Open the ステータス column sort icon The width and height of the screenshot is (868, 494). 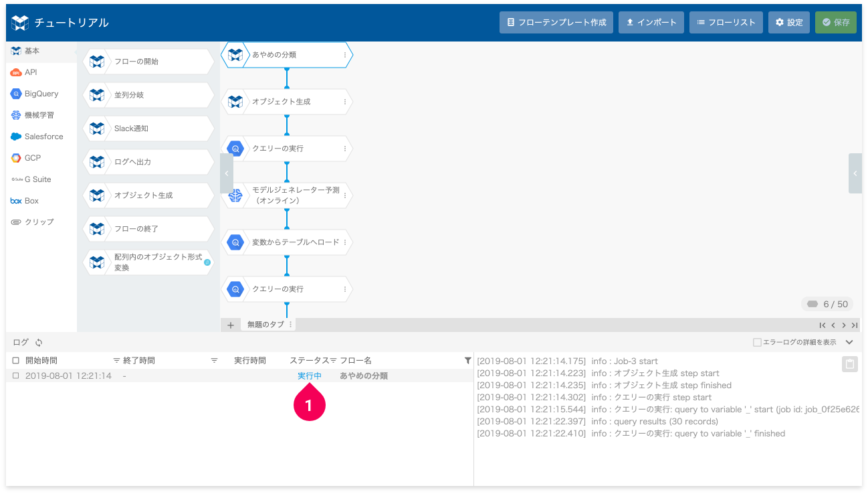[332, 361]
